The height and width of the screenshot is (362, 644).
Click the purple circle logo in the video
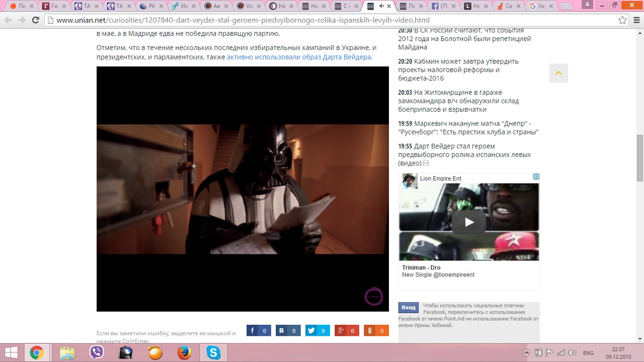(x=374, y=297)
